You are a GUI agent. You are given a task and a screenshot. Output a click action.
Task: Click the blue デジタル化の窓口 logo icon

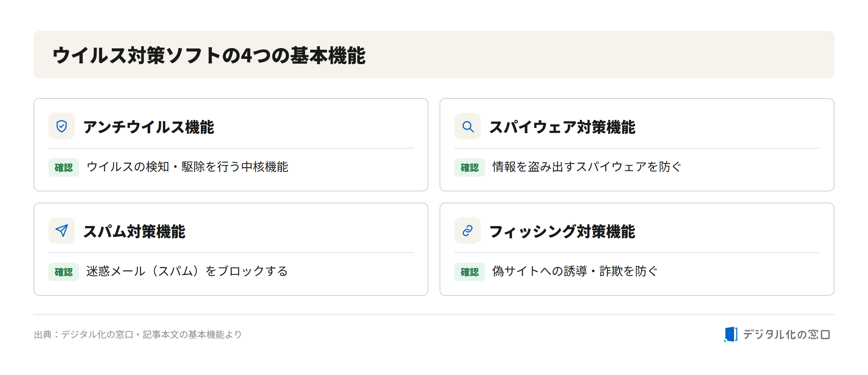pyautogui.click(x=730, y=334)
